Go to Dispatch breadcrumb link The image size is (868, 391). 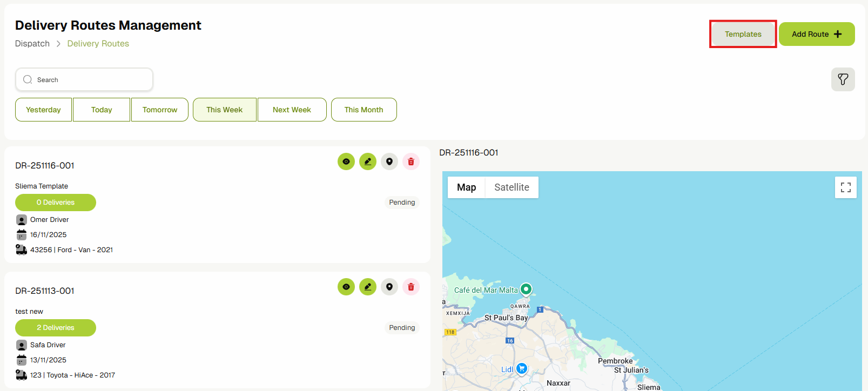(x=32, y=44)
